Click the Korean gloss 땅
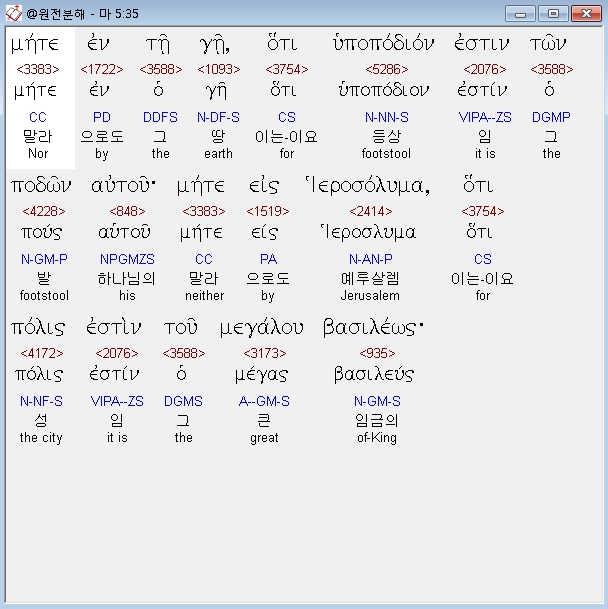This screenshot has height=609, width=608. (218, 136)
